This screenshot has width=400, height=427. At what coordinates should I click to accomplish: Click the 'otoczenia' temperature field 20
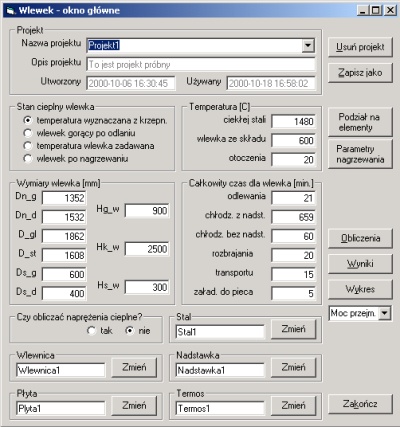293,159
